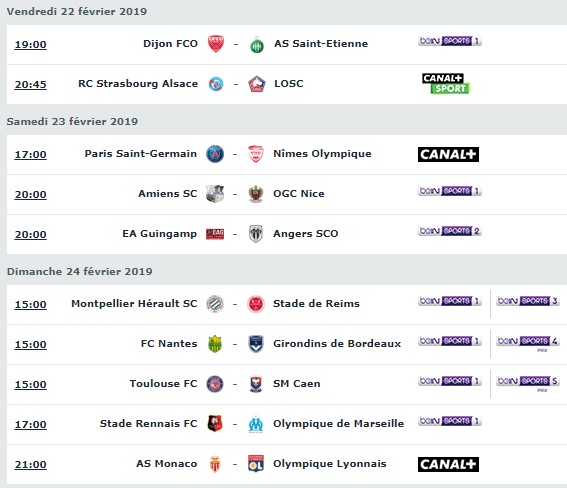
Task: Click beIN Sports 2 logo on Guingamp row
Action: (x=450, y=231)
